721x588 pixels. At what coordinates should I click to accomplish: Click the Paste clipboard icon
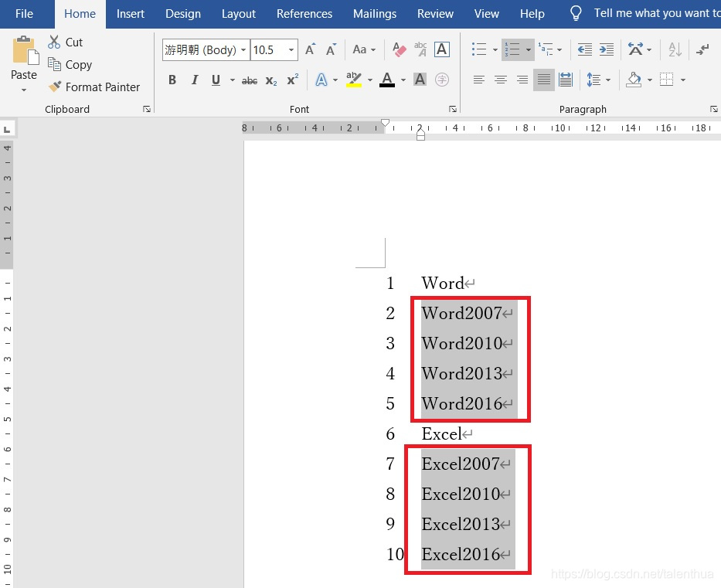pyautogui.click(x=25, y=50)
